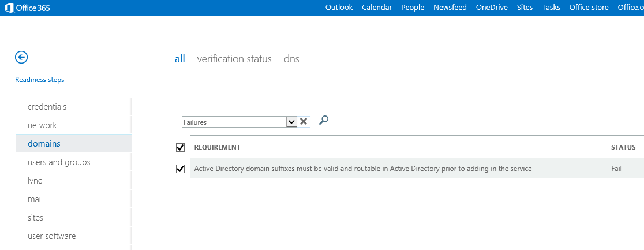Click the Readiness steps link

[x=39, y=80]
